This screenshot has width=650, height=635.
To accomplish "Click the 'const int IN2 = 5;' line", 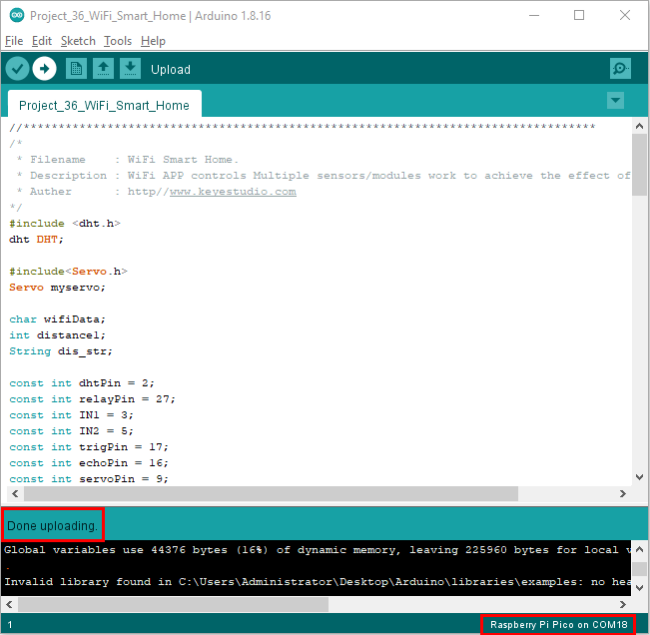I will pyautogui.click(x=71, y=431).
